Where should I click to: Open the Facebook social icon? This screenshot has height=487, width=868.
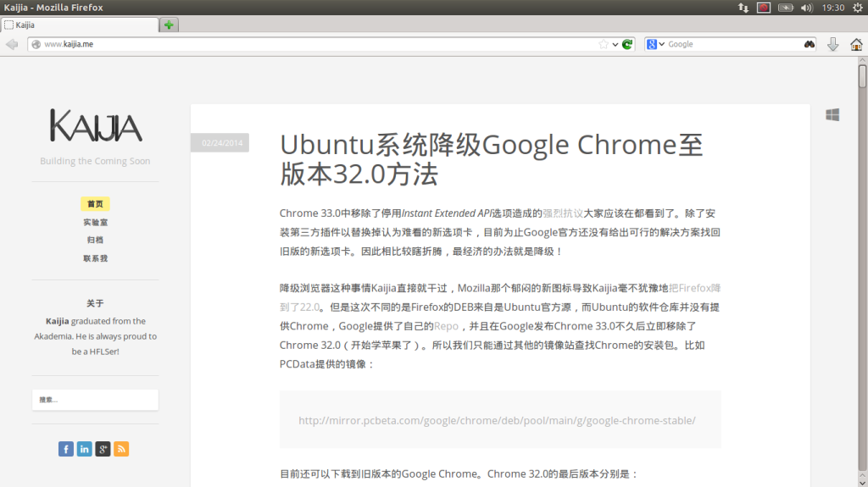[66, 449]
